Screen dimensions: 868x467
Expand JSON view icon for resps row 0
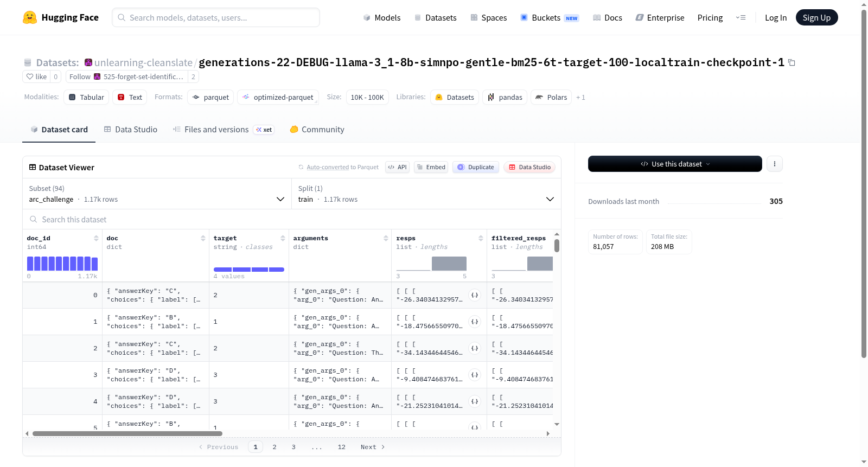tap(475, 295)
